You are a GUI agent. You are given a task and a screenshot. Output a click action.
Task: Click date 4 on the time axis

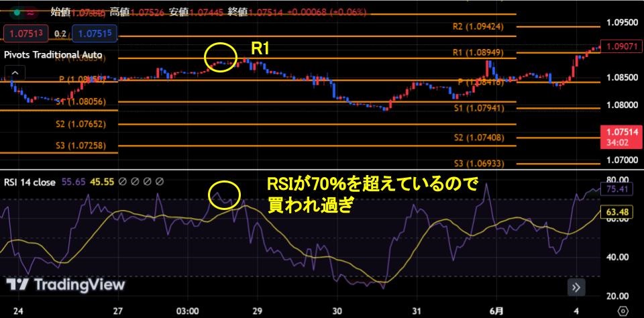tap(577, 310)
